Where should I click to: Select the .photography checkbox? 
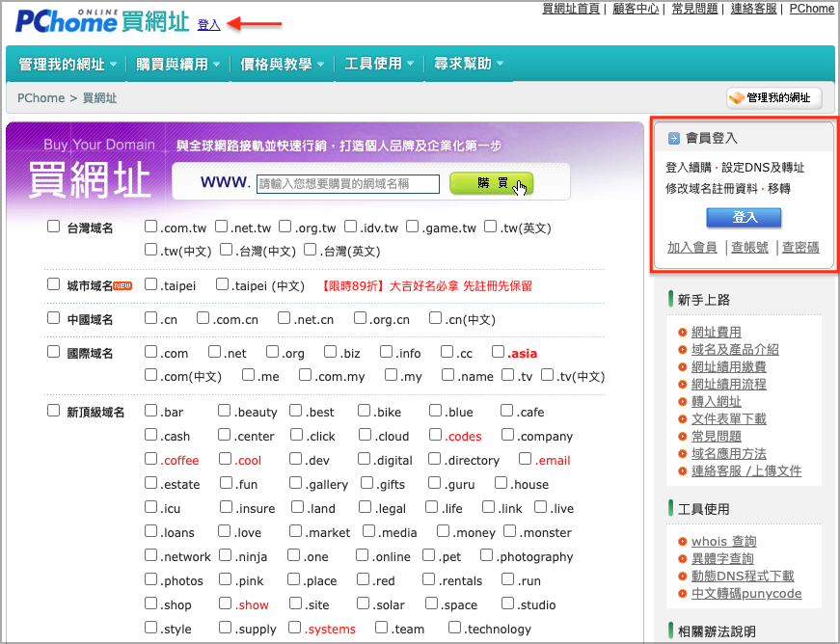click(x=486, y=554)
